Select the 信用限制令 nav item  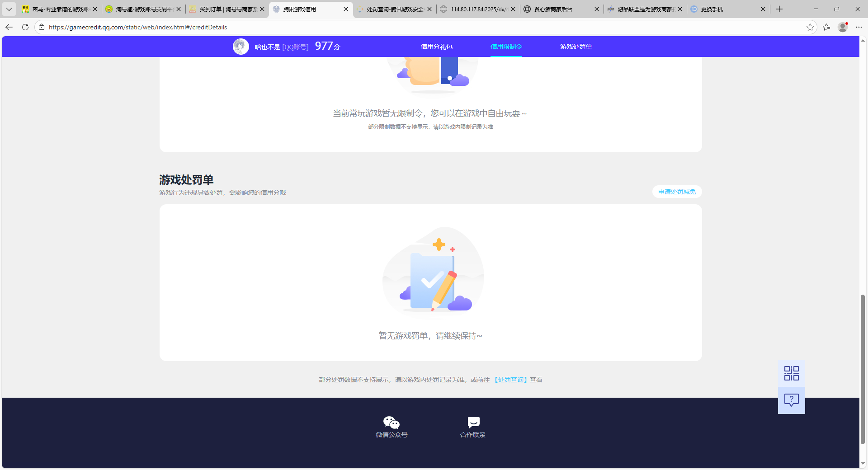point(506,47)
